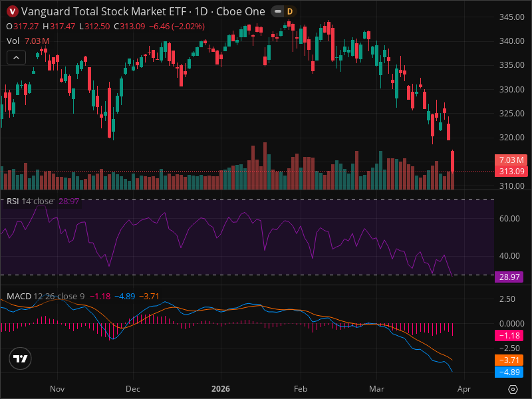Click the Apr label on the time axis
Screen dimensions: 532x399
pos(464,389)
